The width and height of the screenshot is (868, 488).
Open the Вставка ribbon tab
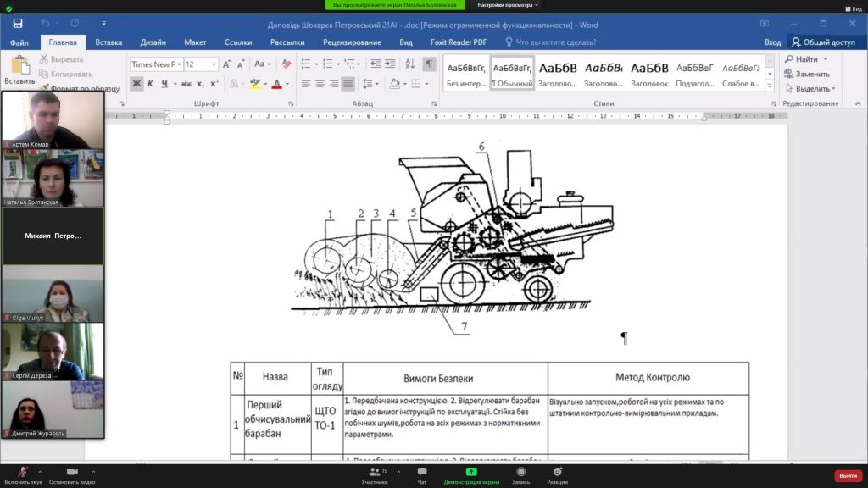tap(108, 42)
